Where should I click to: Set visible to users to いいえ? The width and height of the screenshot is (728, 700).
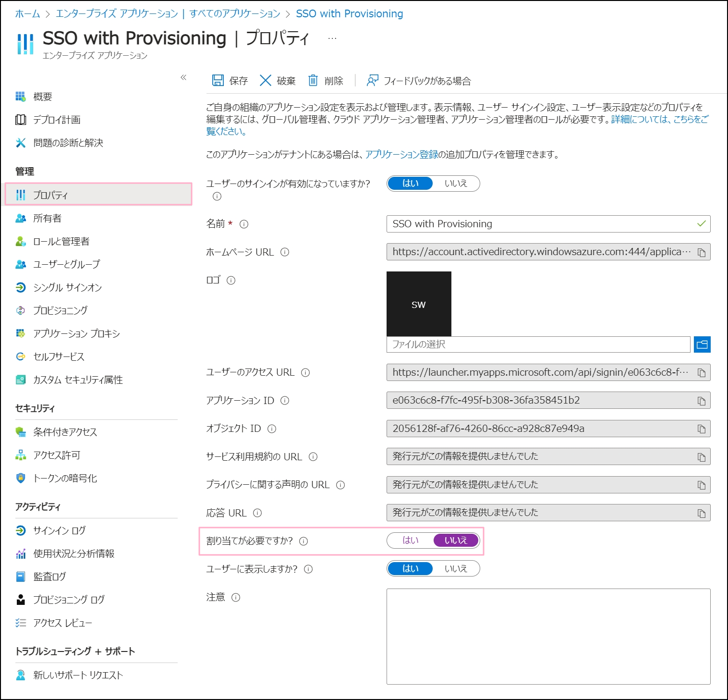(456, 568)
